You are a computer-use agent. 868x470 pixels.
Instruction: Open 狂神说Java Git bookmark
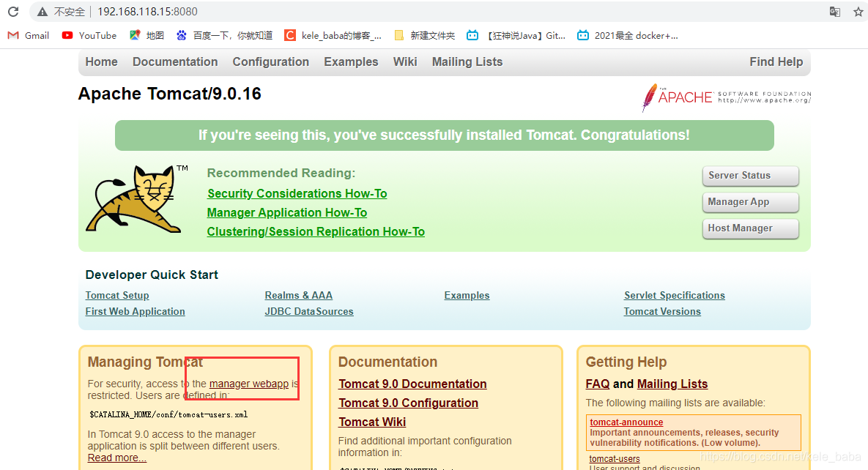[516, 35]
